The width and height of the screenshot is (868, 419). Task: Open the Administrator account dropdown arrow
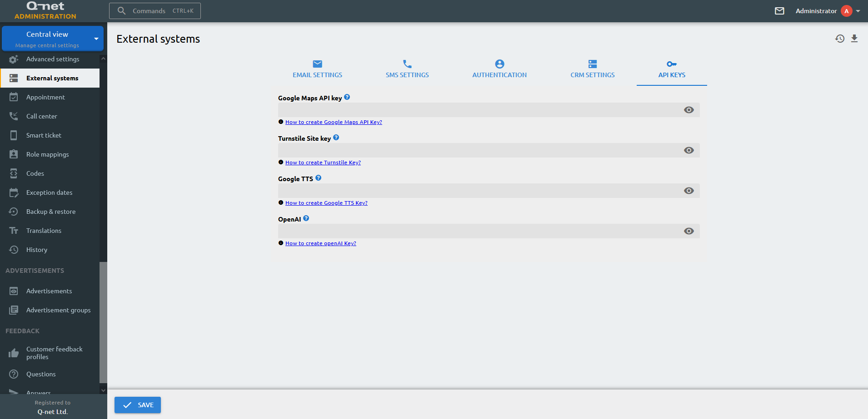[x=858, y=11]
